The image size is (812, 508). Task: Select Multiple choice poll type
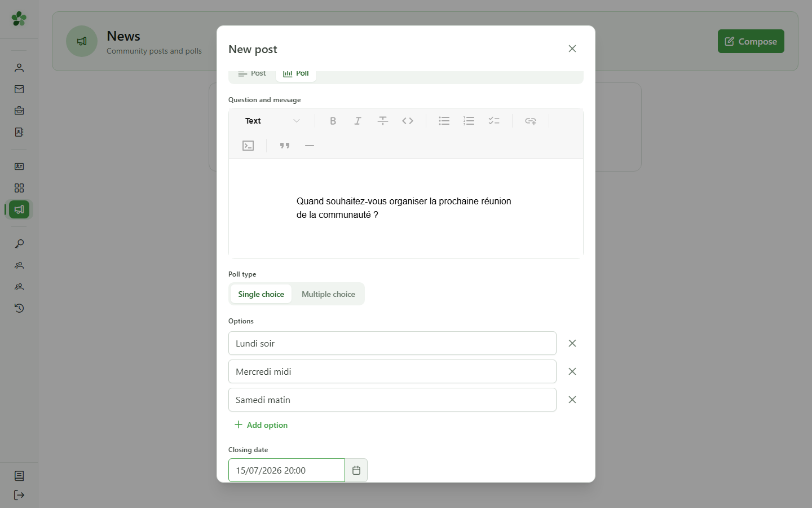[328, 294]
